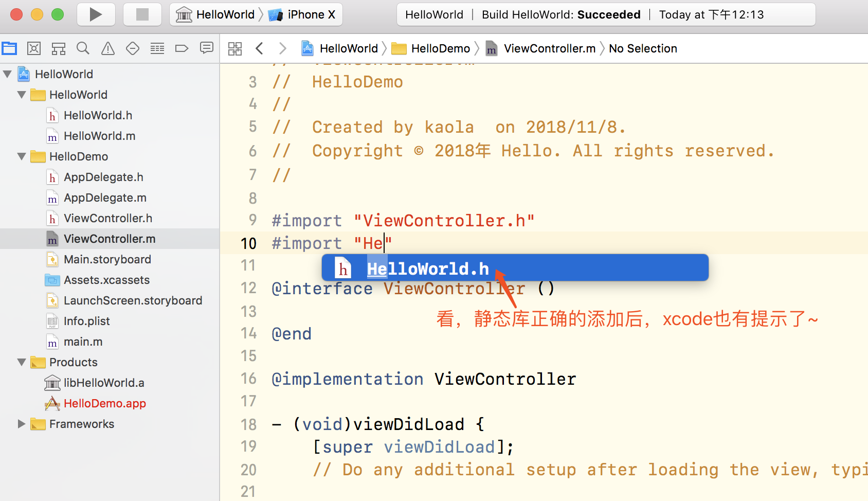Click line number 18 in gutter
The height and width of the screenshot is (501, 868).
(248, 424)
